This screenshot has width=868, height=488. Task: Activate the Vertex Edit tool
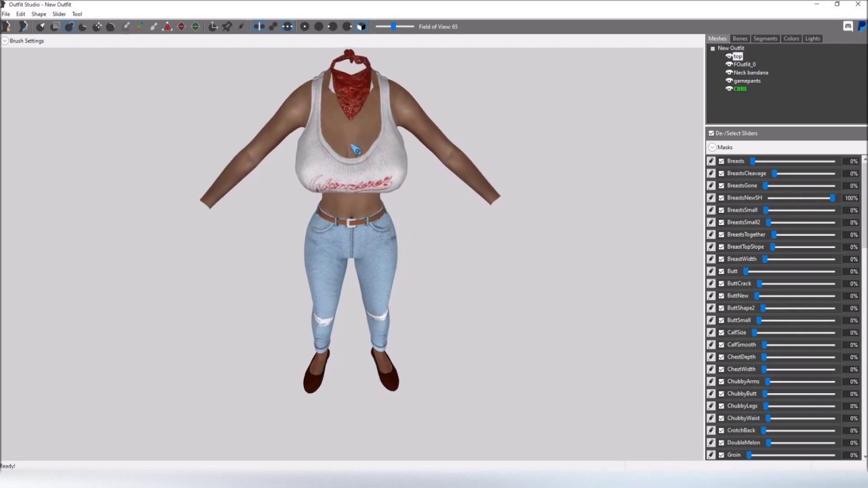(x=241, y=26)
